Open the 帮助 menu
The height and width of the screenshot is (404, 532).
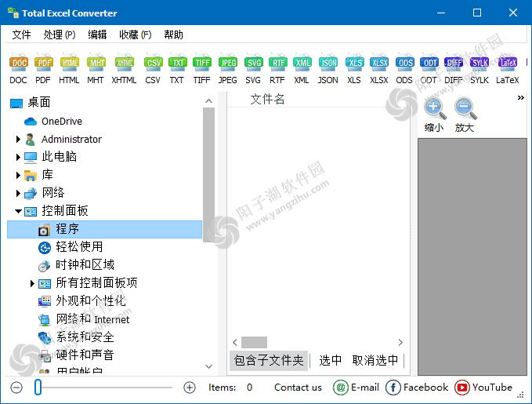click(x=173, y=35)
